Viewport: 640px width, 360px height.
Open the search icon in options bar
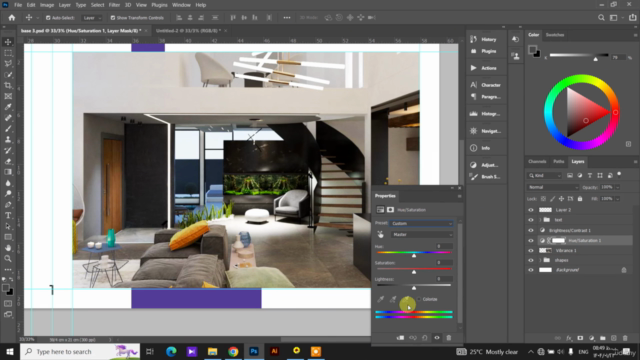[x=601, y=18]
